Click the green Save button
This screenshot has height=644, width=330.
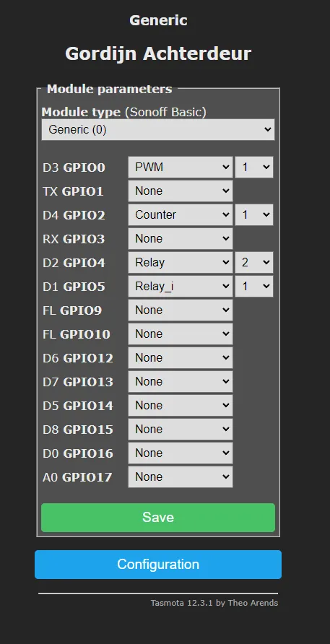coord(158,518)
